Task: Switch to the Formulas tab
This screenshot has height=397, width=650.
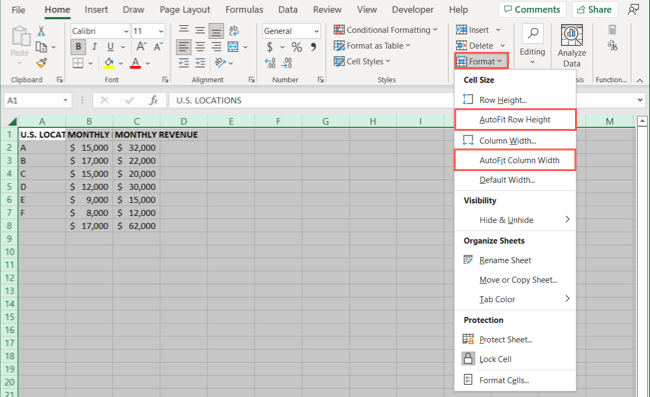Action: pos(244,10)
